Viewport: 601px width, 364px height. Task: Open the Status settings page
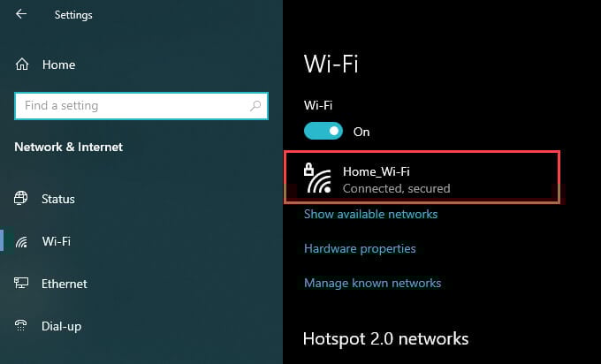(58, 199)
